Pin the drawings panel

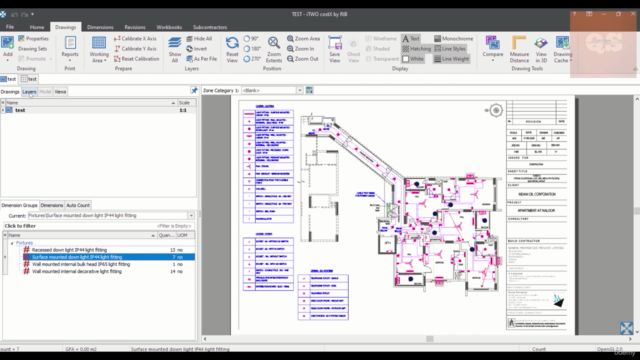pyautogui.click(x=194, y=91)
